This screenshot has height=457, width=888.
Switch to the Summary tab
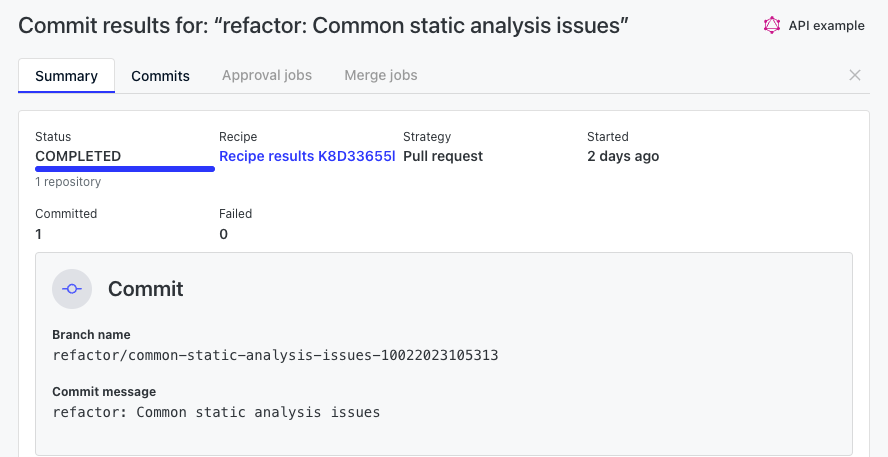(66, 76)
